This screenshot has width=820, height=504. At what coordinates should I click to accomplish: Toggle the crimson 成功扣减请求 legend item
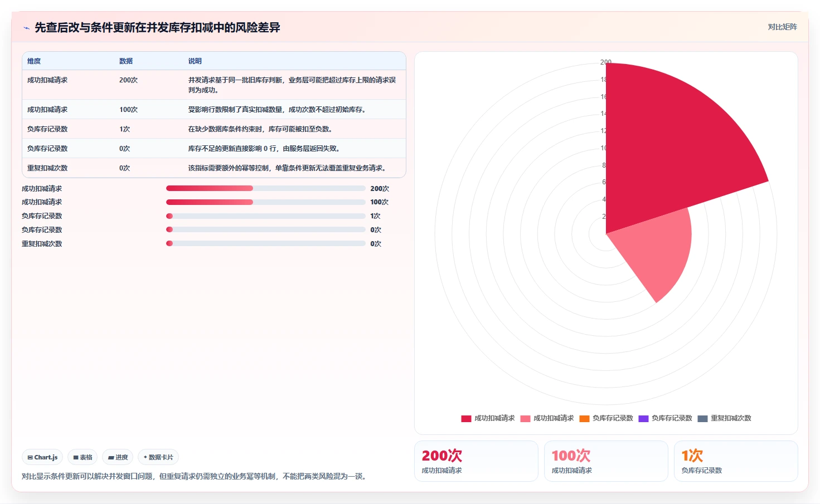[x=488, y=418]
